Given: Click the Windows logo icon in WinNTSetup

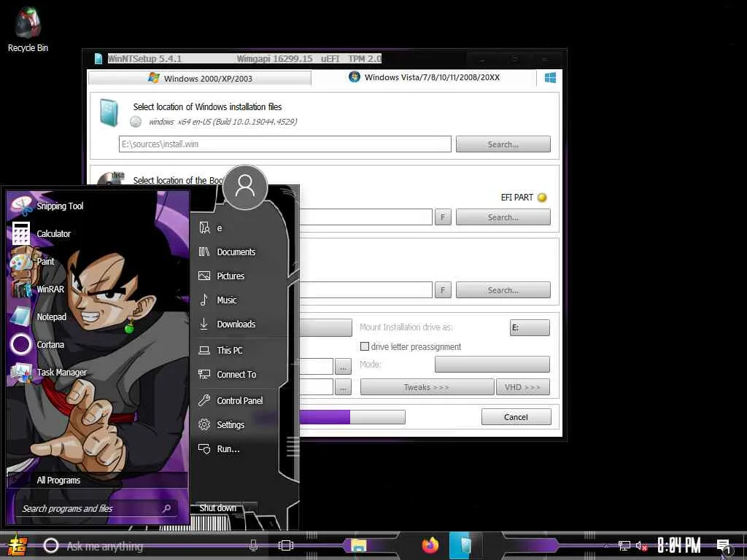Looking at the screenshot, I should (x=550, y=77).
